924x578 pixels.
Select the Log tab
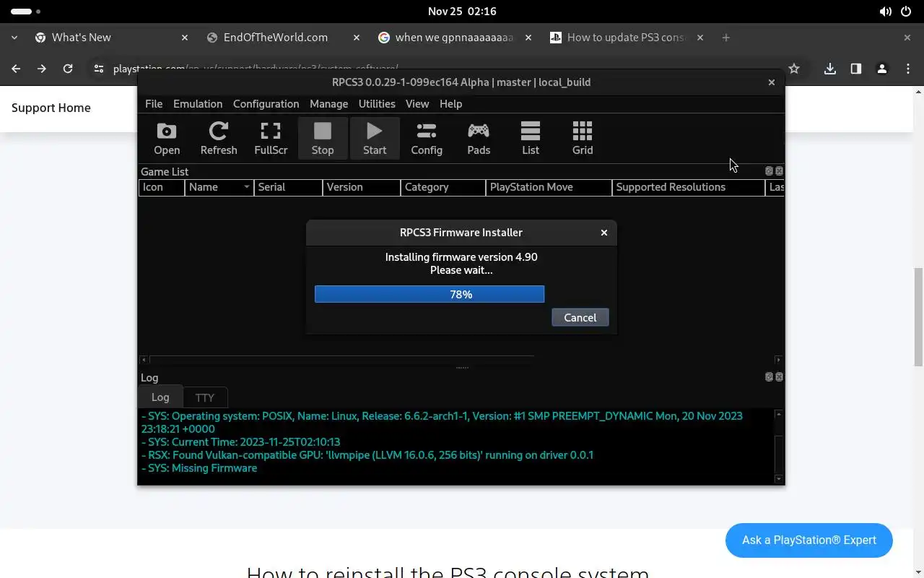[160, 397]
